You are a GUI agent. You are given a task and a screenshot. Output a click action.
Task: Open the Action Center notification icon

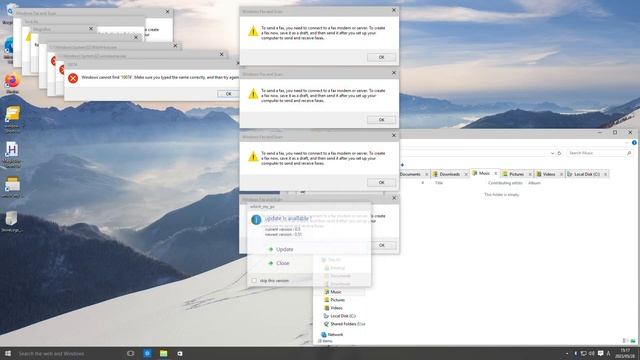pyautogui.click(x=600, y=353)
